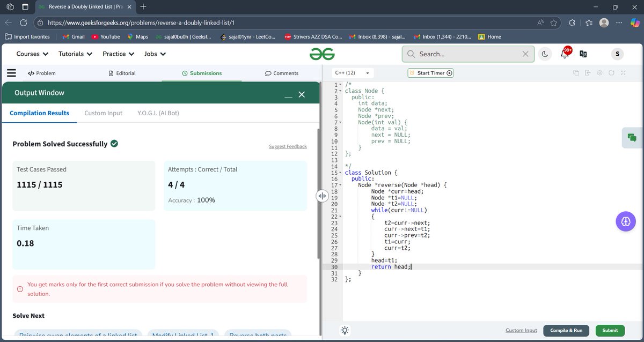This screenshot has width=644, height=342.
Task: Click the Custom Input link near Compile
Action: tap(521, 331)
